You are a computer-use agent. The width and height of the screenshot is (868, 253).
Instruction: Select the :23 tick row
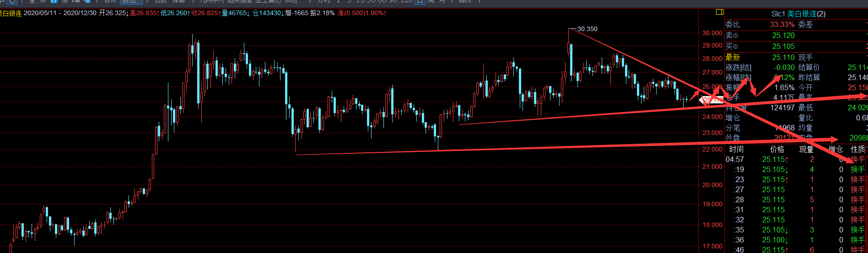click(x=796, y=179)
